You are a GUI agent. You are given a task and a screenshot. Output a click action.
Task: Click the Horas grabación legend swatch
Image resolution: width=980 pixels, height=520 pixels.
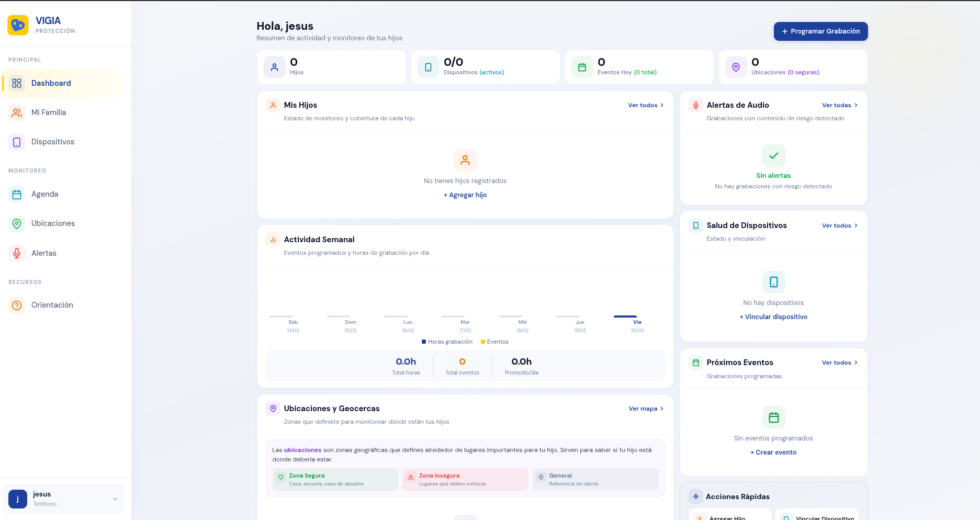(x=424, y=342)
